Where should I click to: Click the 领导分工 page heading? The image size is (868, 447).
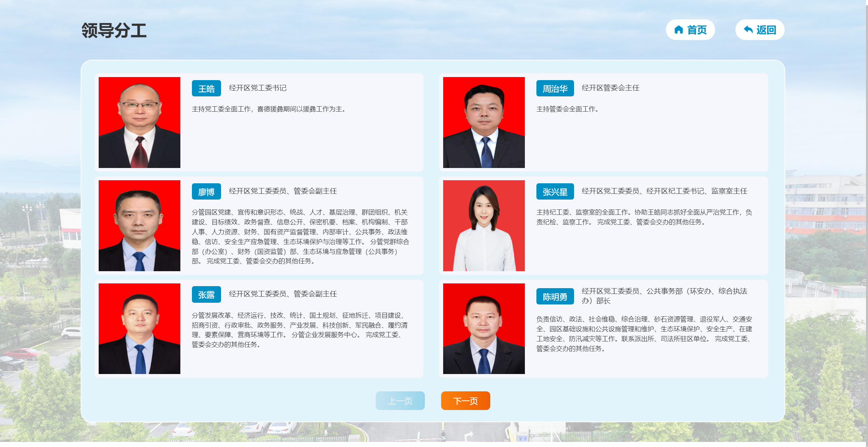114,31
